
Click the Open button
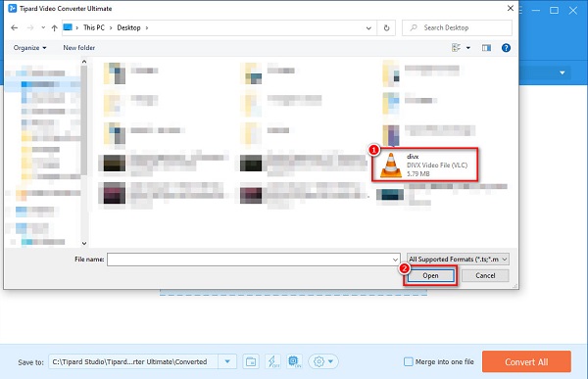tap(430, 275)
